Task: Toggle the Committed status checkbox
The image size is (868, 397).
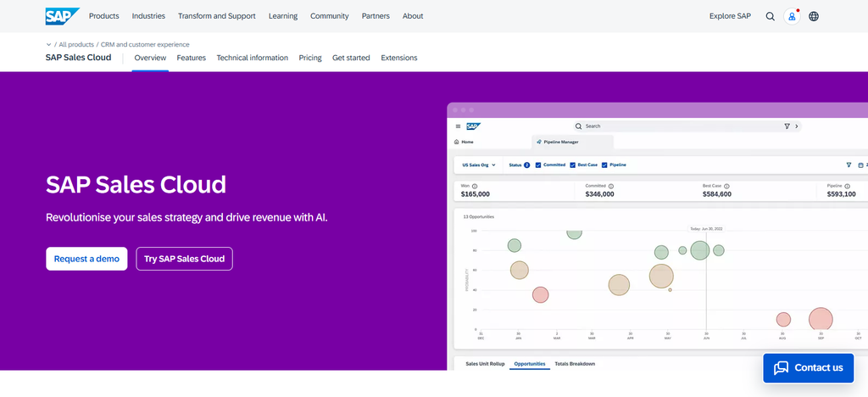Action: (x=538, y=165)
